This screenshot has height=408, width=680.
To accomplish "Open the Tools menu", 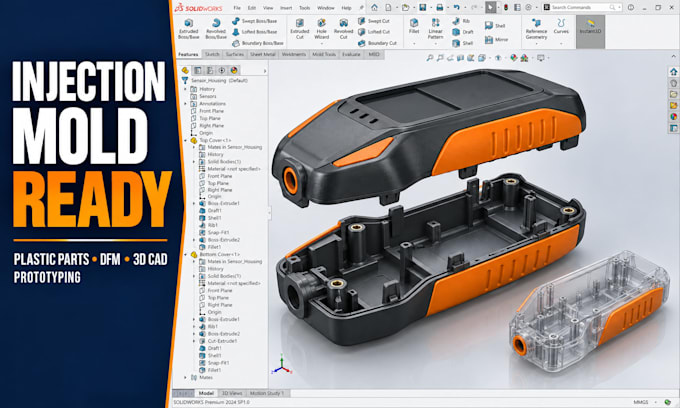I will pos(304,8).
